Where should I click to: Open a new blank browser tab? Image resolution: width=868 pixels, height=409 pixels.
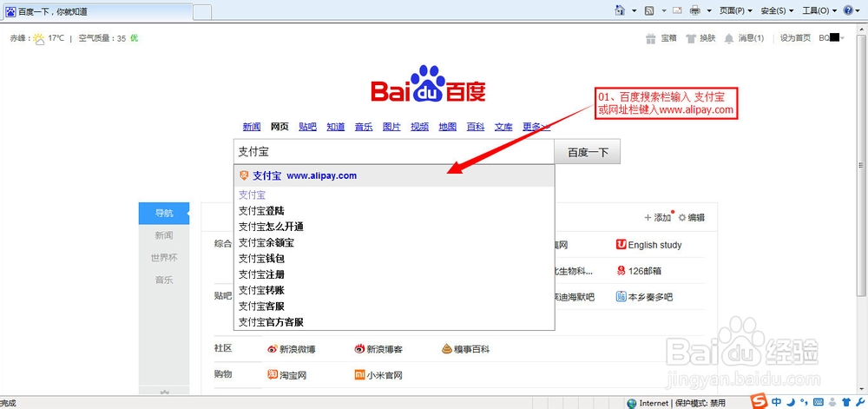coord(202,11)
